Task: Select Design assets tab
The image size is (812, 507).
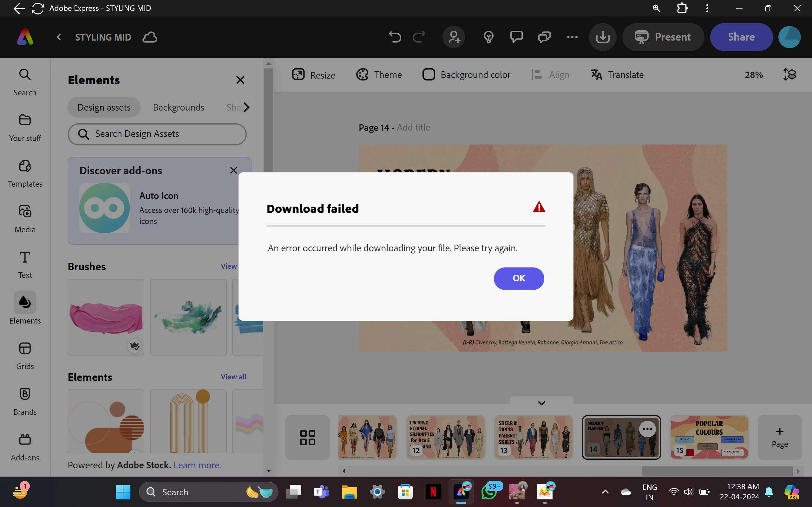Action: point(104,107)
